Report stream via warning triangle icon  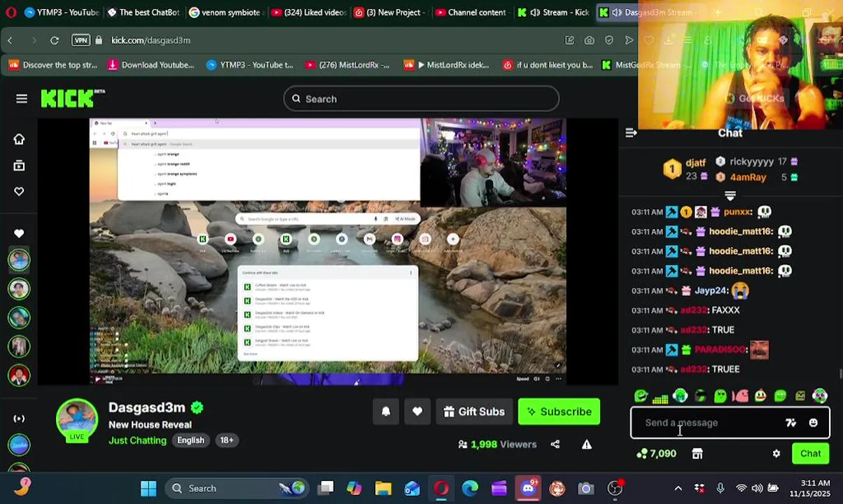click(x=587, y=444)
